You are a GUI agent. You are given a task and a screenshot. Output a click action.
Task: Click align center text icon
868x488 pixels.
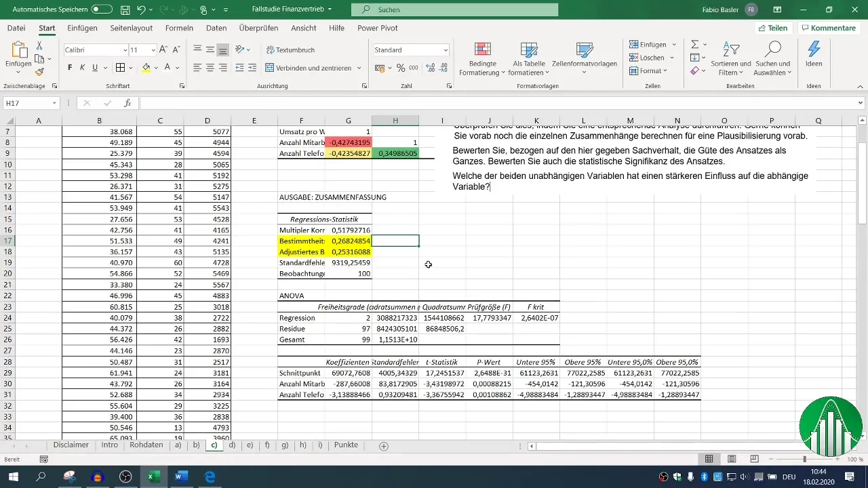pos(210,68)
